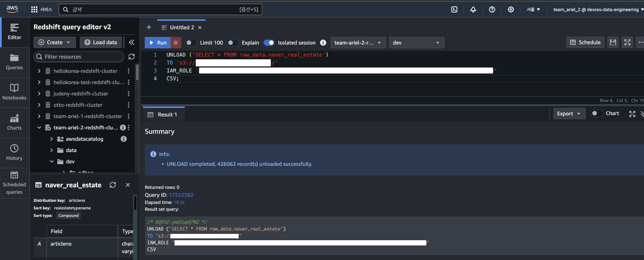Open the AWS console settings gear
The image size is (644, 260).
click(x=511, y=9)
